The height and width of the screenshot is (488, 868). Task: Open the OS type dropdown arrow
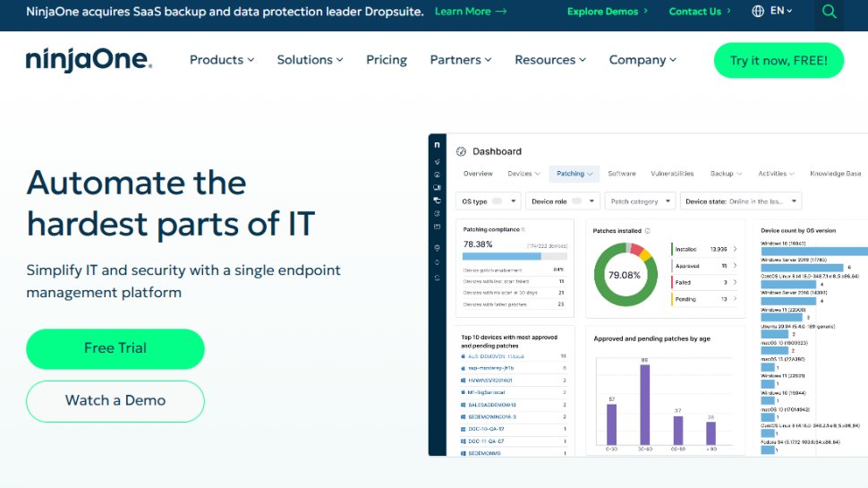click(x=513, y=201)
